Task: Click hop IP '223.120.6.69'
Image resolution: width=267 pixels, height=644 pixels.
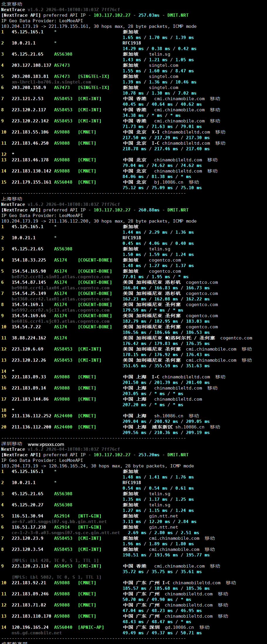Action: tap(28, 349)
